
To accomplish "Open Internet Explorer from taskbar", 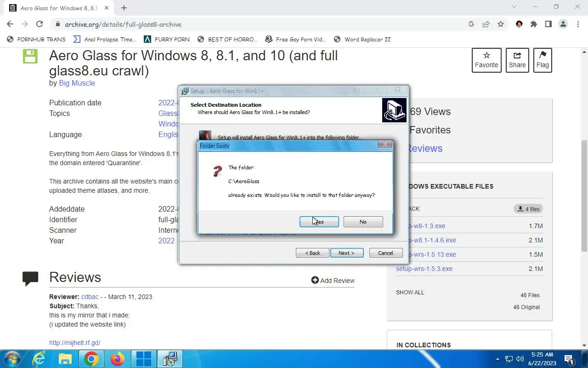I will click(x=39, y=359).
